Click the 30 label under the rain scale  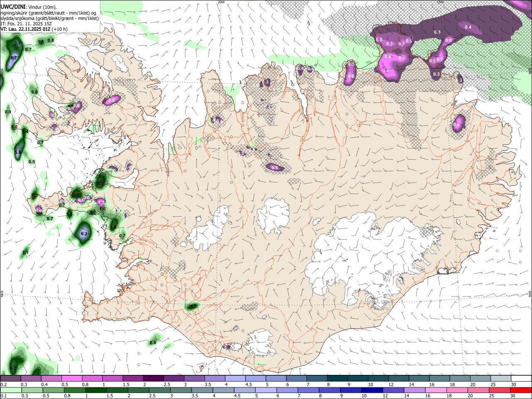click(x=512, y=396)
